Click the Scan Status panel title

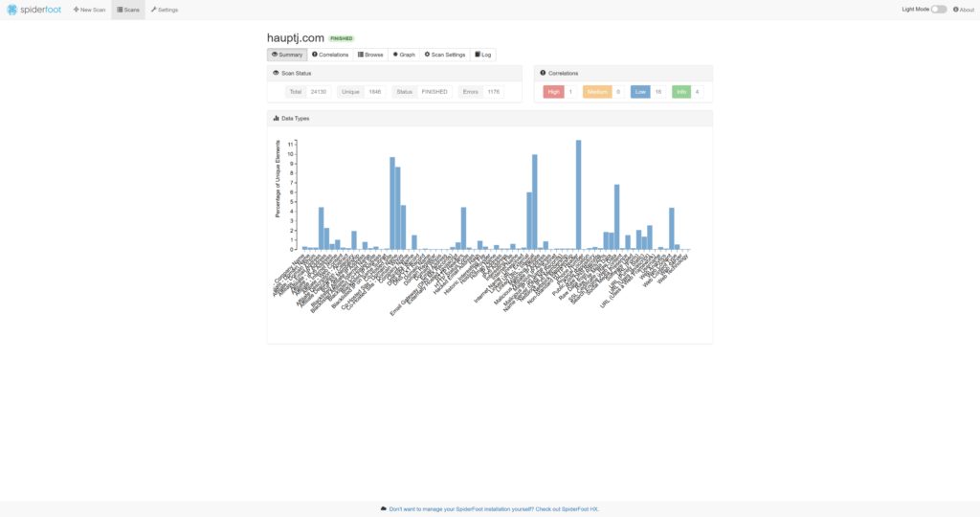tap(297, 73)
